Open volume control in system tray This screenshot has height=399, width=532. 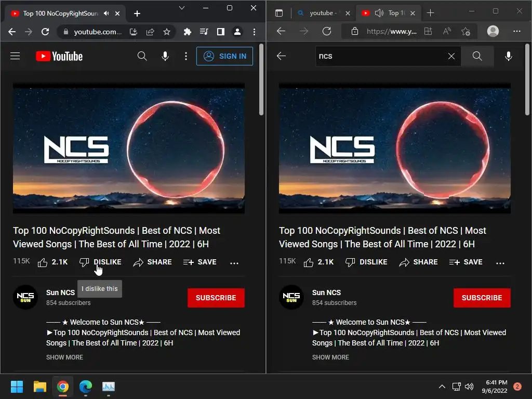pos(469,387)
